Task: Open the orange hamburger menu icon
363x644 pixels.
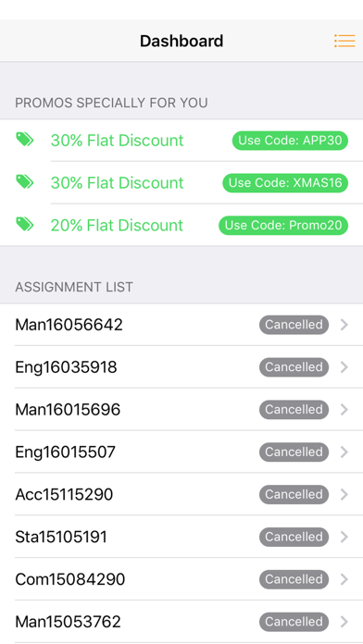Action: pos(344,41)
